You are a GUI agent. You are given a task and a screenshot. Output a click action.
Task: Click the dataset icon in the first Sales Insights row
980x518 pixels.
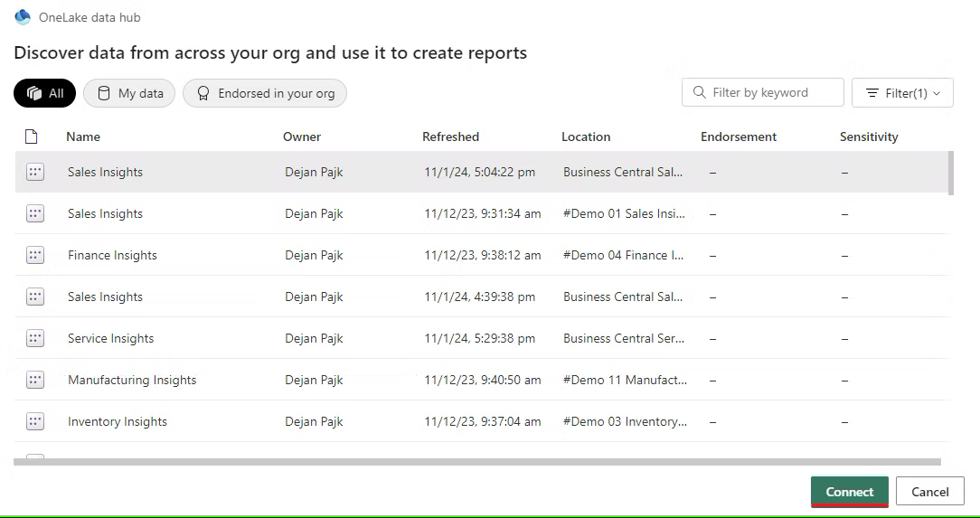35,173
